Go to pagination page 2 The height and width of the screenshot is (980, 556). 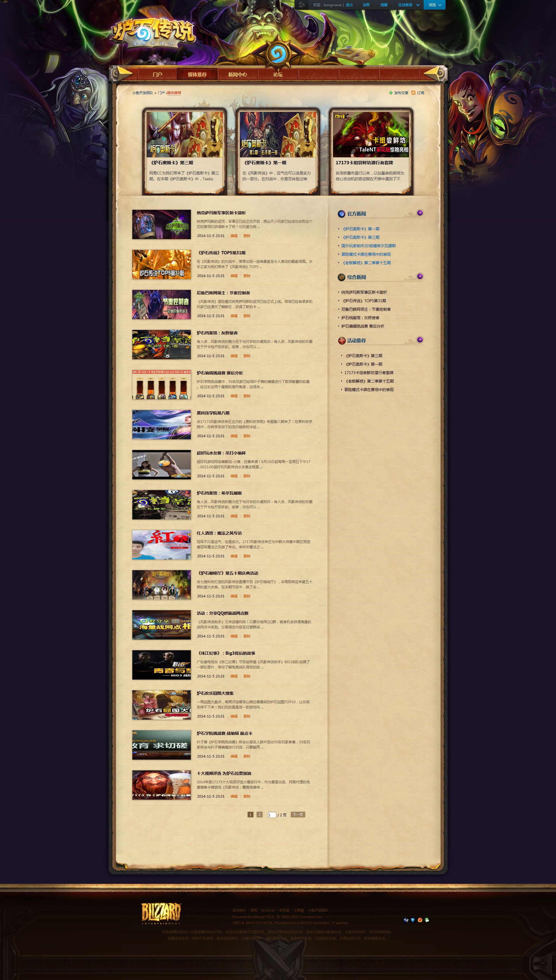[259, 815]
